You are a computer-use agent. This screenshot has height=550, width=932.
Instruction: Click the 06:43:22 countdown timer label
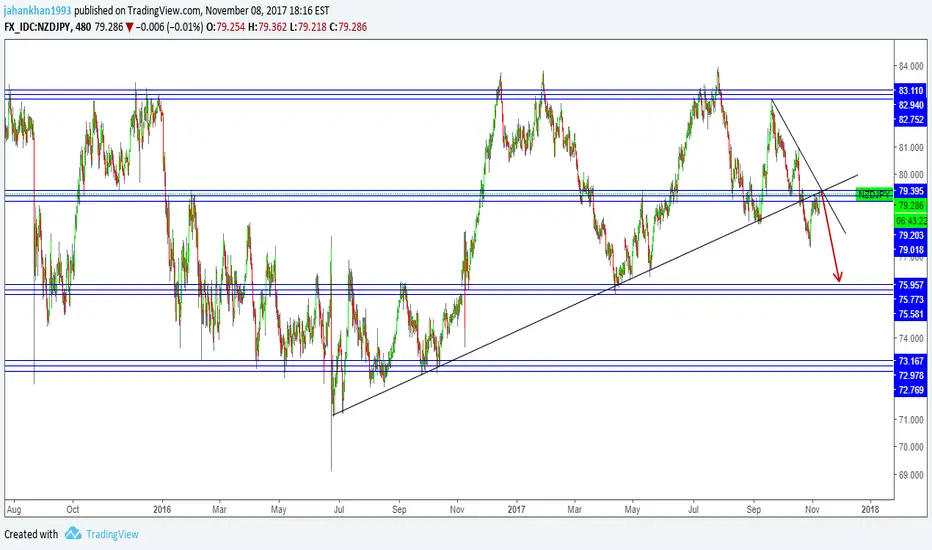point(911,221)
